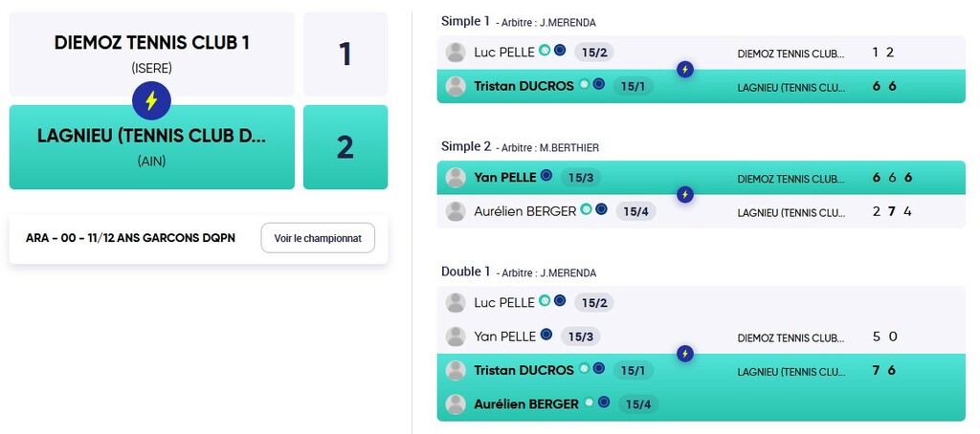The height and width of the screenshot is (434, 980).
Task: Click the lightning icon in Simple 2 match
Action: pyautogui.click(x=684, y=195)
